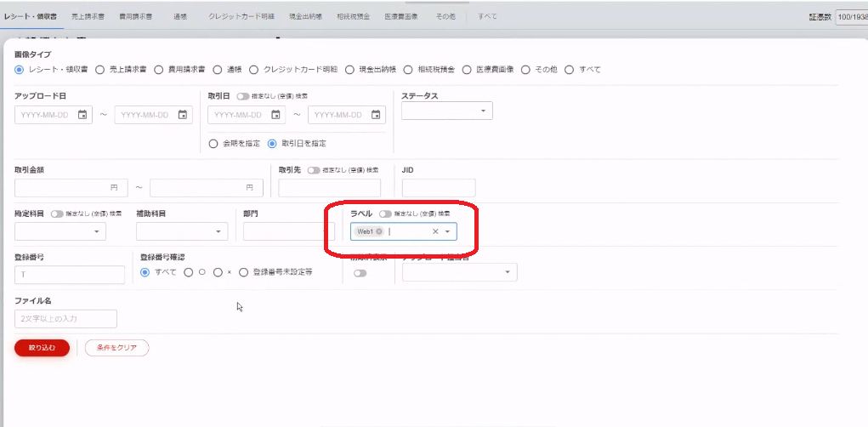Open the transaction end date calendar picker
The height and width of the screenshot is (427, 868).
point(375,115)
